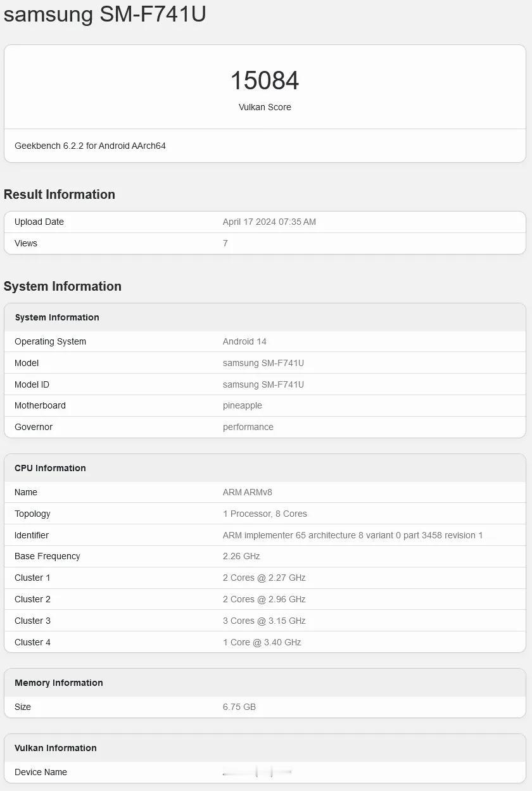Click the 'Vulkan Score' label
The height and width of the screenshot is (791, 532).
click(x=265, y=107)
